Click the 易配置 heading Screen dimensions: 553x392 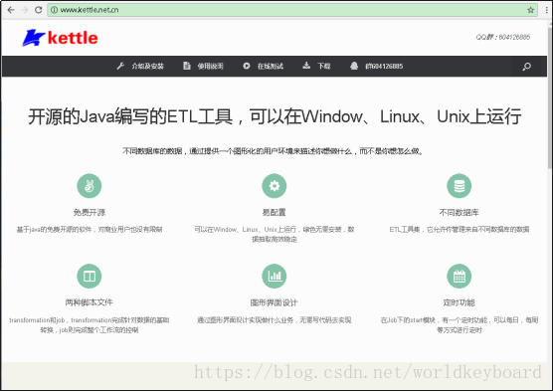pyautogui.click(x=275, y=212)
